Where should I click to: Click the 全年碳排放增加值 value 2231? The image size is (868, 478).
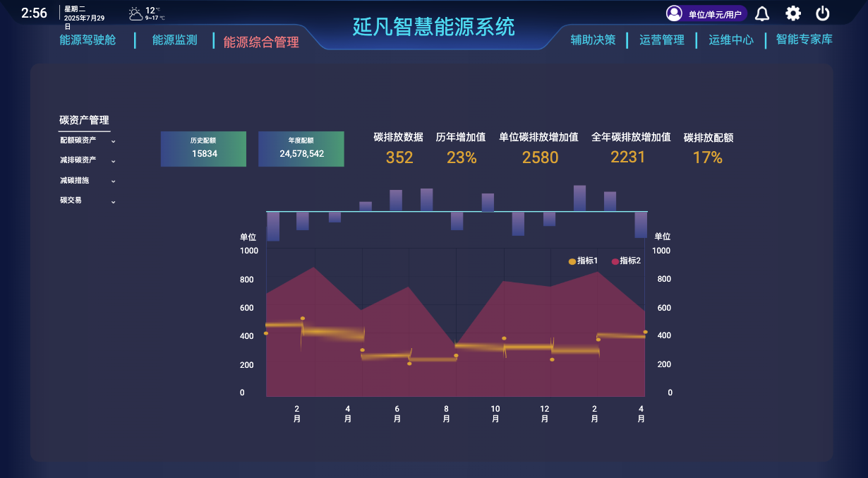coord(628,157)
